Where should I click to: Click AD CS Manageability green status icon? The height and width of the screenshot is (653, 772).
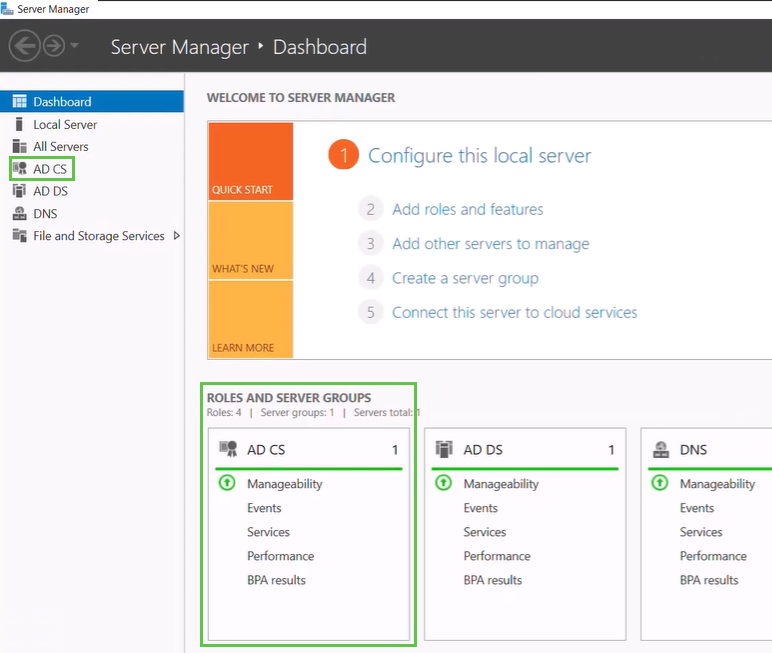(x=226, y=483)
